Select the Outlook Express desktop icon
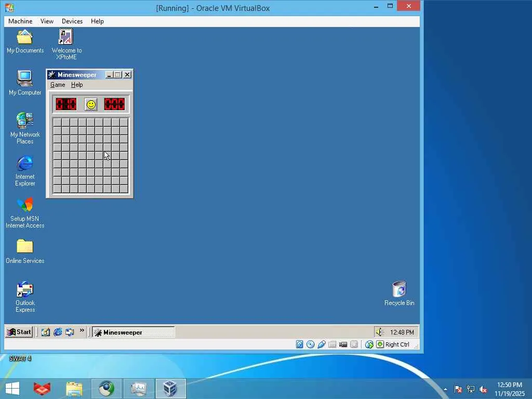Viewport: 532px width, 399px height. 25,297
